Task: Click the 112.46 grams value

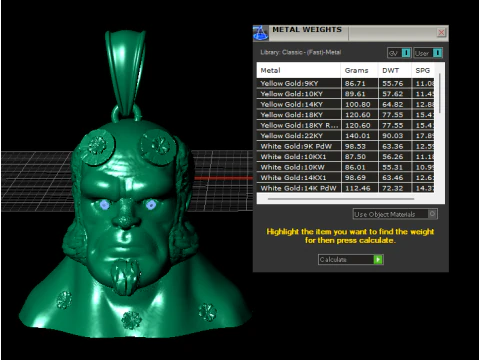Action: (358, 188)
